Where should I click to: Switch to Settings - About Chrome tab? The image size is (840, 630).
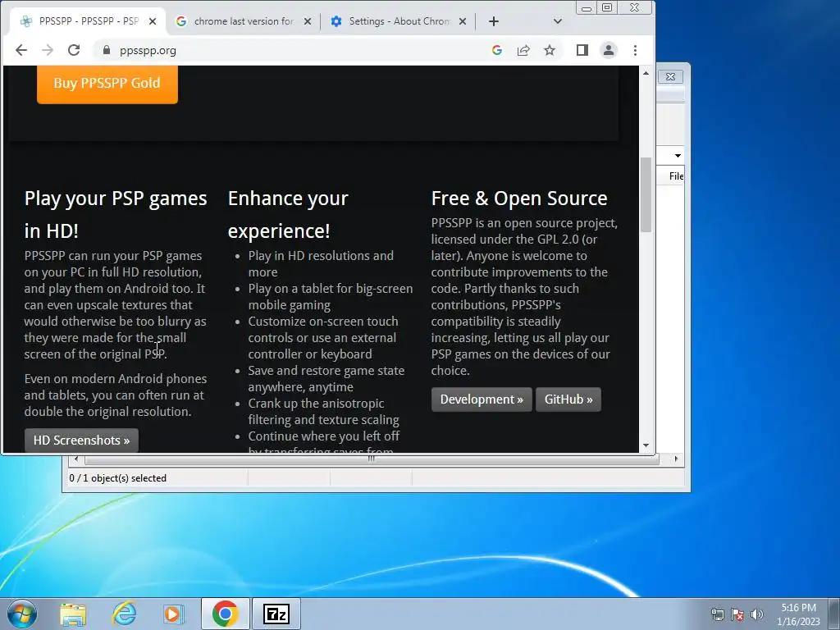pyautogui.click(x=399, y=21)
